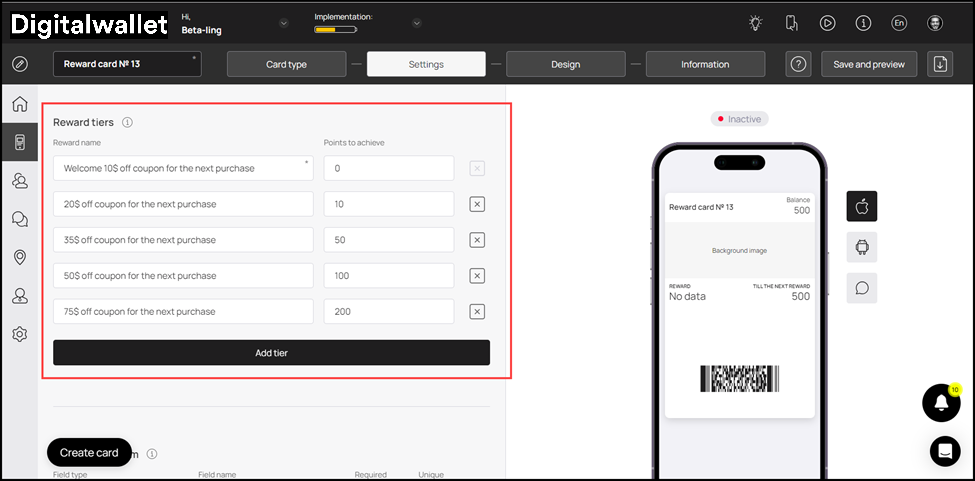This screenshot has height=481, width=975.
Task: Open the En language selector
Action: point(899,23)
